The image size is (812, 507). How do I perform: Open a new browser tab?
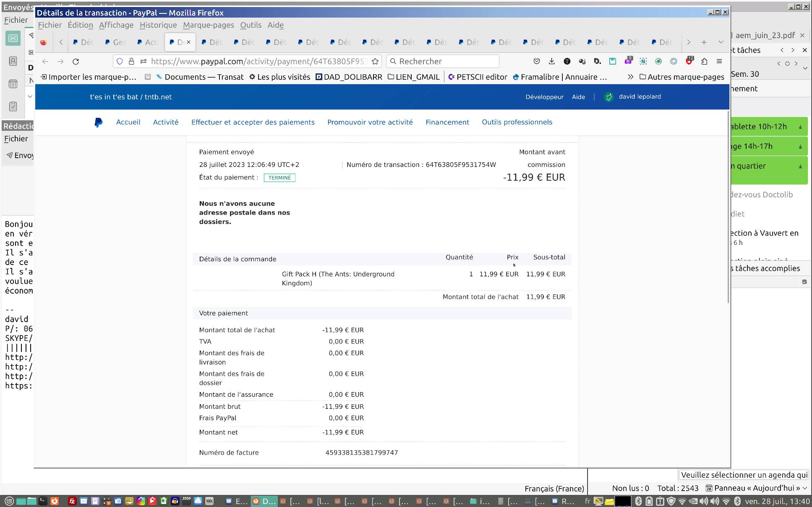click(x=704, y=42)
